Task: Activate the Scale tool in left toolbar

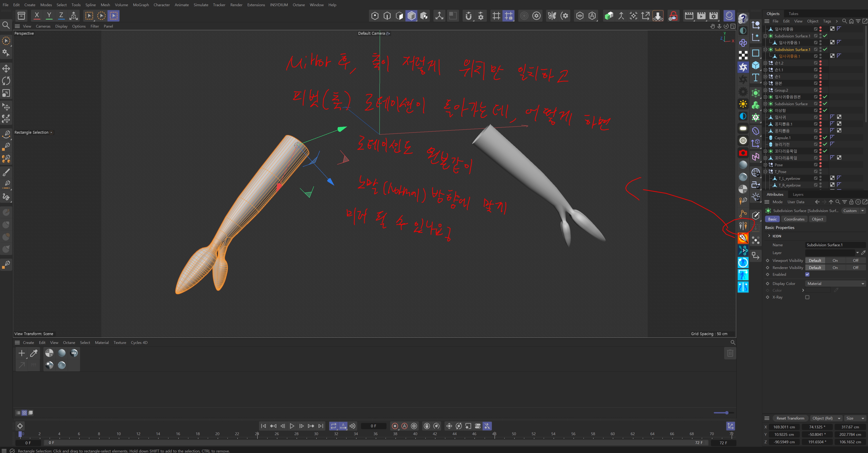Action: coord(6,93)
